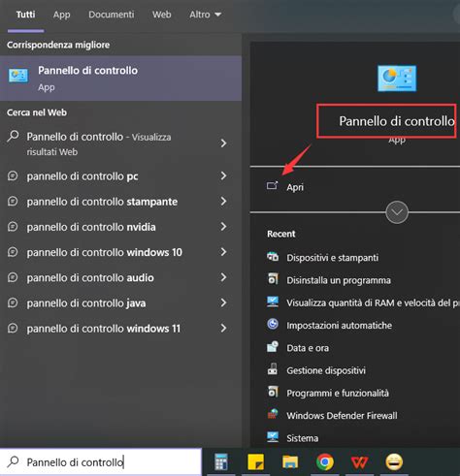Open the laughing emoji app in taskbar
The height and width of the screenshot is (476, 460).
(x=394, y=462)
